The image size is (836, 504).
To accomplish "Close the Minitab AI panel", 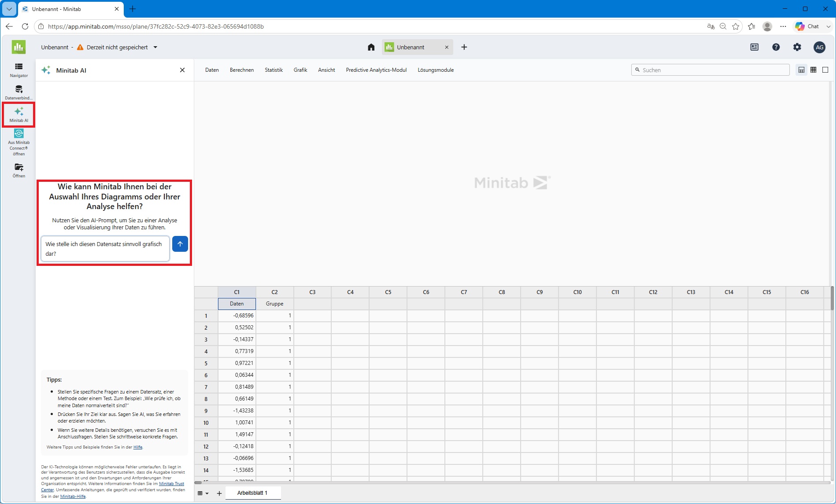I will 182,70.
